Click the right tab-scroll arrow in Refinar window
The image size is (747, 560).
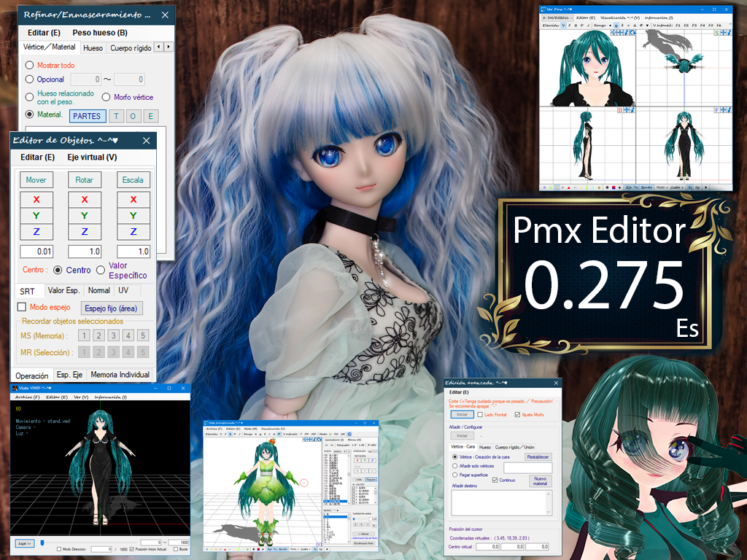169,46
